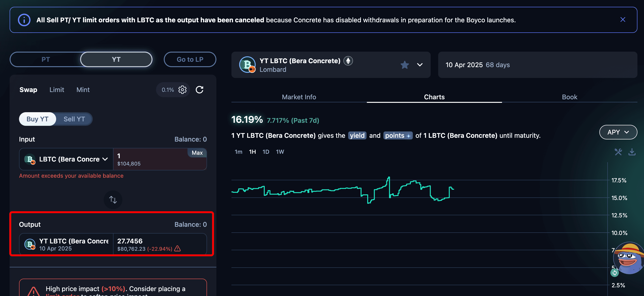This screenshot has height=296, width=644.
Task: Click the green sync badge on mascot
Action: [x=614, y=273]
